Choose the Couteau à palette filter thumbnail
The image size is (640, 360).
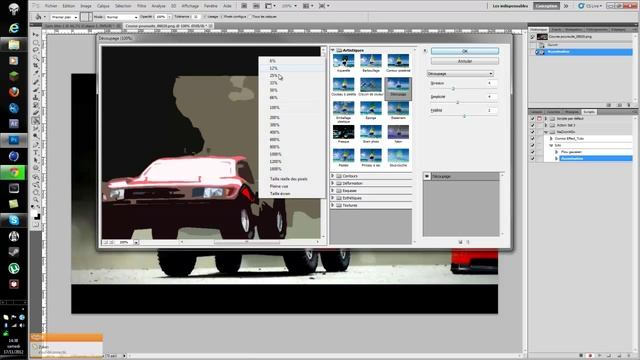click(343, 87)
